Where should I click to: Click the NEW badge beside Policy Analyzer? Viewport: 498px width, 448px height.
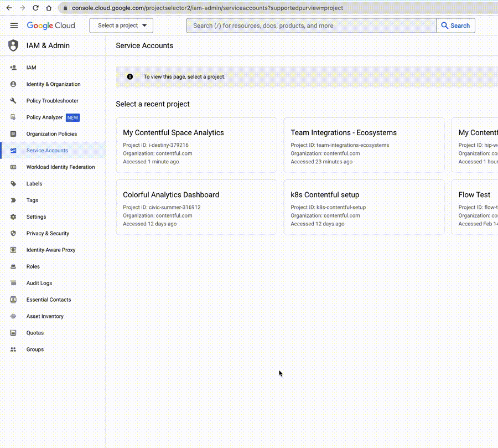[x=72, y=117]
